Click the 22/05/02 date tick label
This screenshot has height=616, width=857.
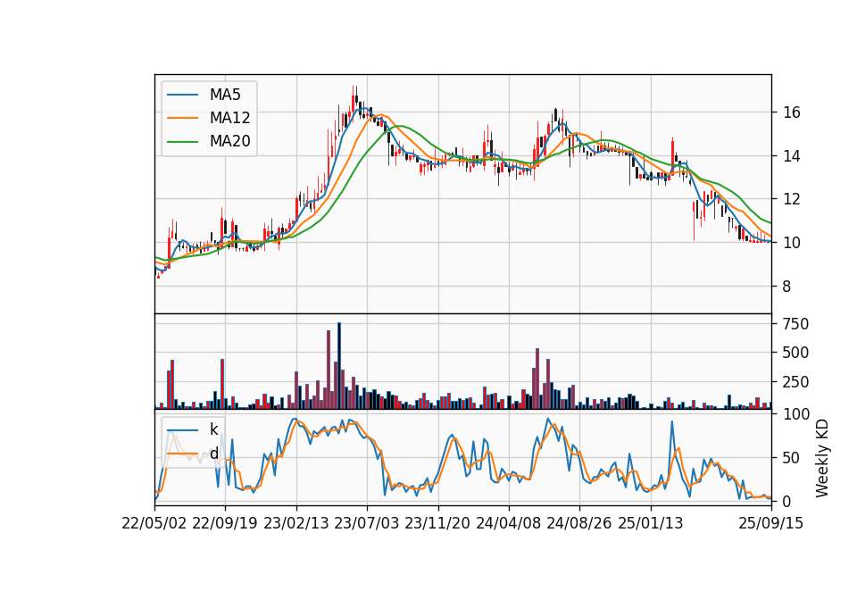coord(154,523)
